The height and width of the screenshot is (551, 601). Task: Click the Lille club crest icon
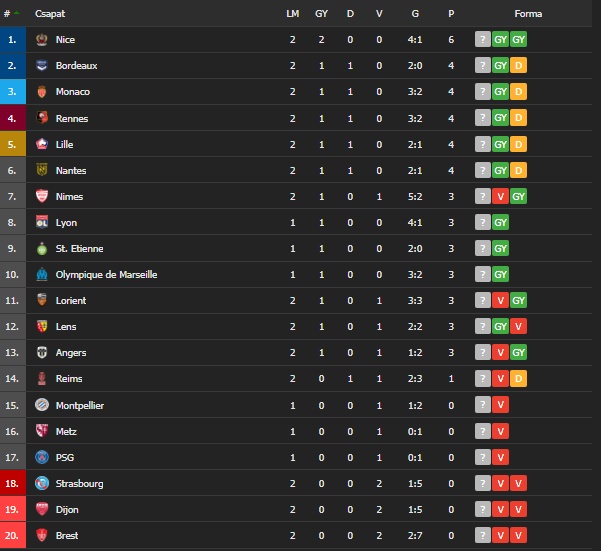(x=42, y=144)
